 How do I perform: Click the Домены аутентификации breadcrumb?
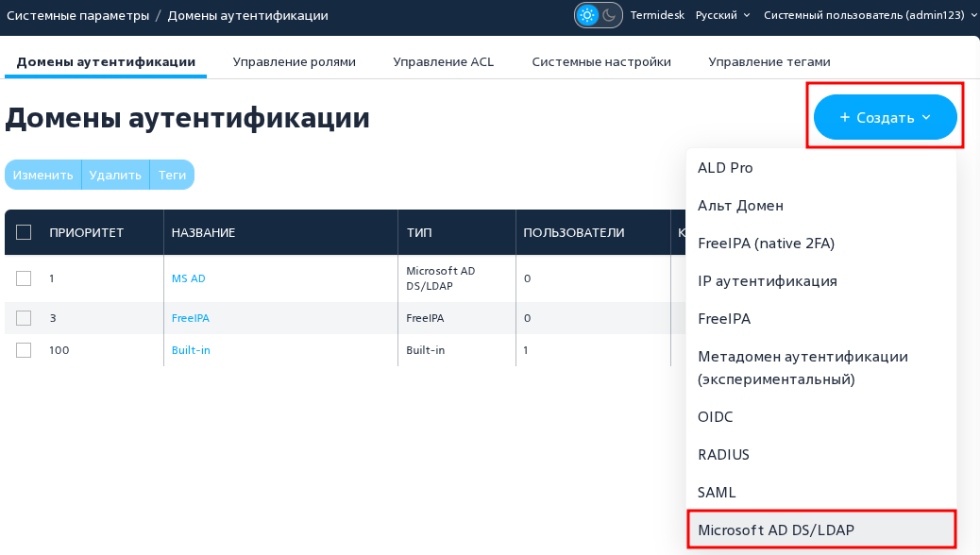click(x=247, y=15)
